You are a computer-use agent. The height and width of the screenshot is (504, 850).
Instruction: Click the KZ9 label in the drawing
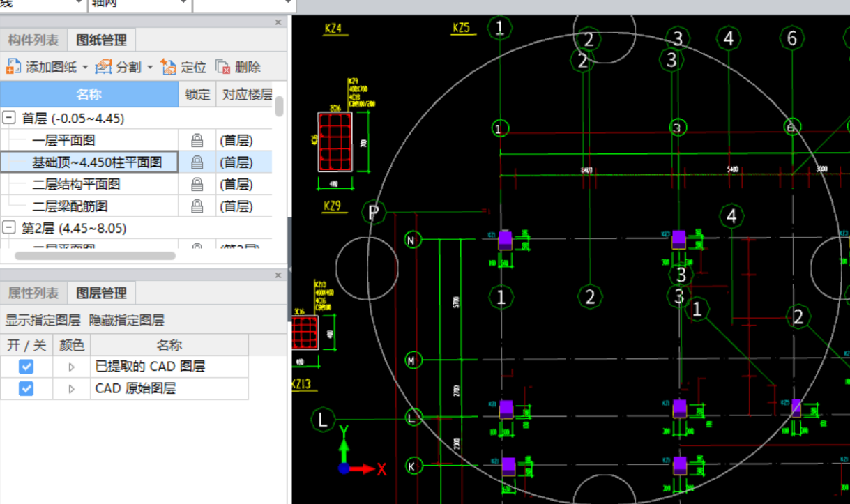point(332,207)
